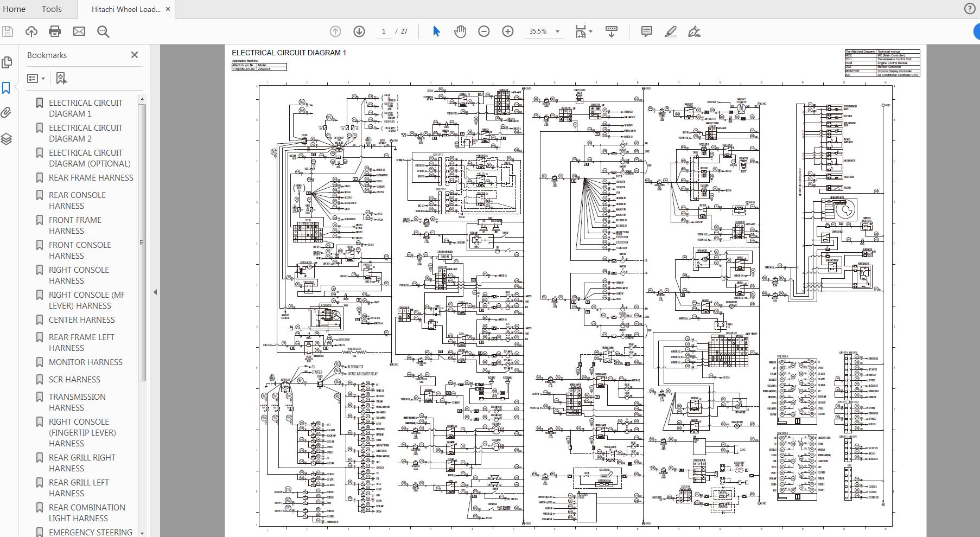Open the REAR FRAME HARNESS bookmark
Image resolution: width=980 pixels, height=537 pixels.
[91, 177]
